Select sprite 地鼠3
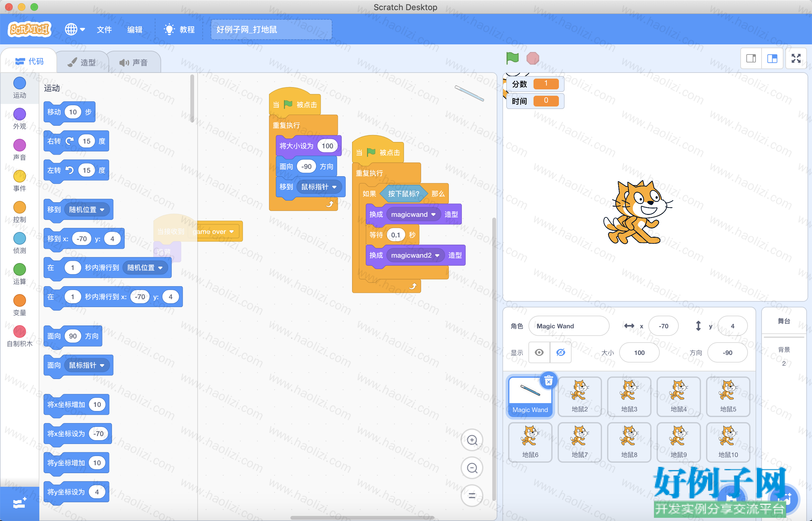The image size is (812, 521). click(629, 396)
